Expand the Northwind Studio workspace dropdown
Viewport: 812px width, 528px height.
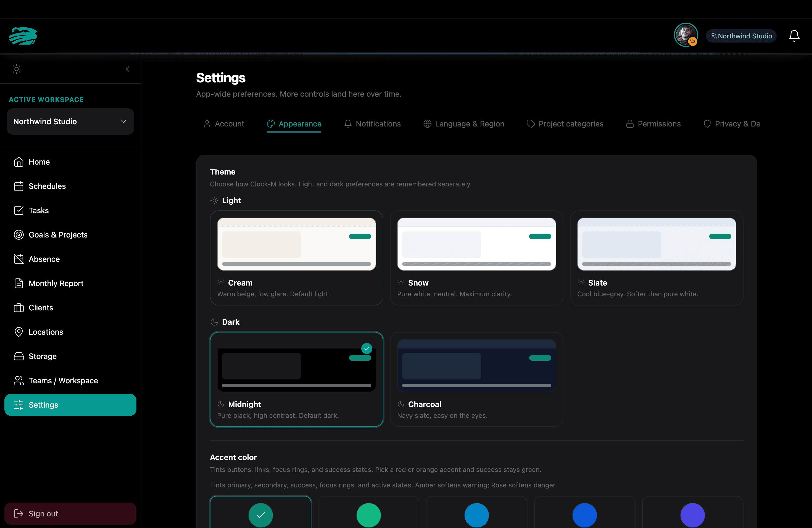[70, 122]
